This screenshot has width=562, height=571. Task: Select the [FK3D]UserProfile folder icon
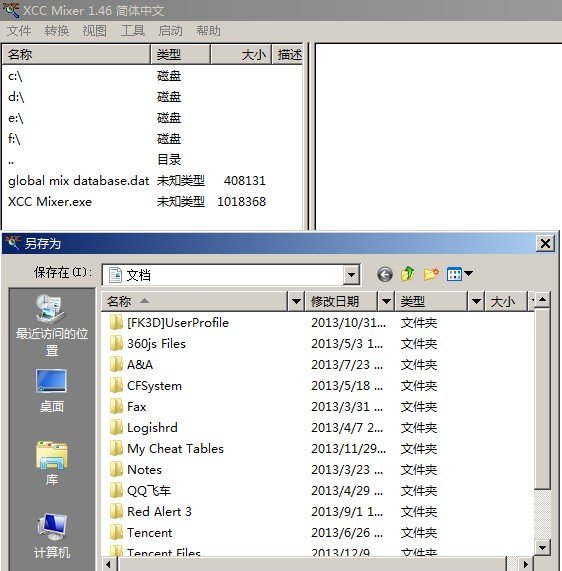116,323
